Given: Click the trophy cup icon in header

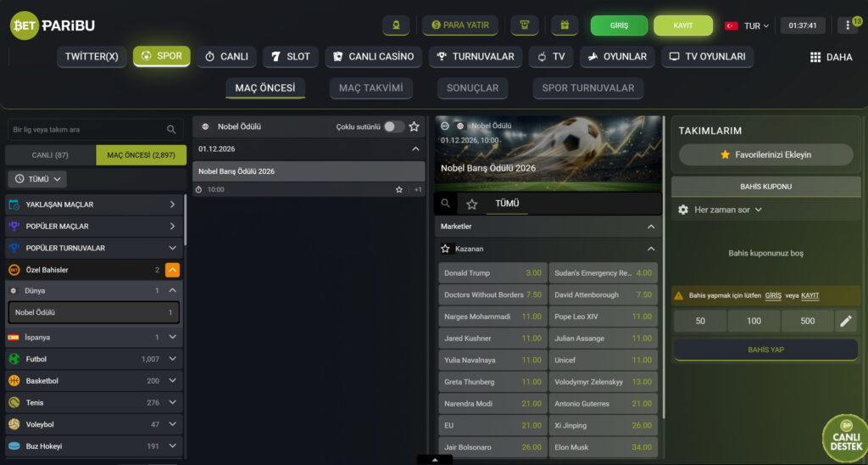Looking at the screenshot, I should pyautogui.click(x=524, y=25).
